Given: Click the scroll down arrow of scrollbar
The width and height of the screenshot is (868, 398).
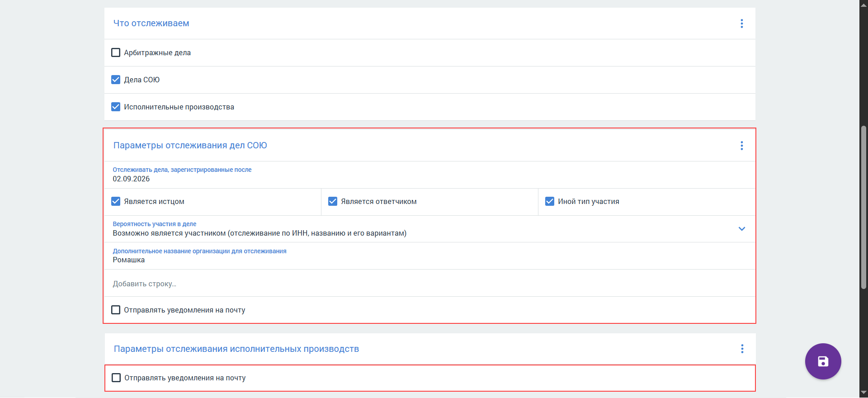Looking at the screenshot, I should 863,393.
